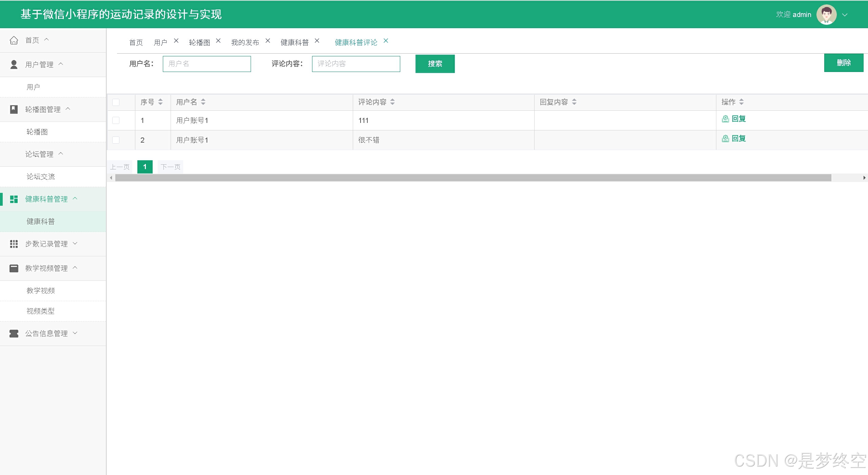Toggle the select-all header checkbox
Screen dimensions: 868x475
(x=116, y=102)
